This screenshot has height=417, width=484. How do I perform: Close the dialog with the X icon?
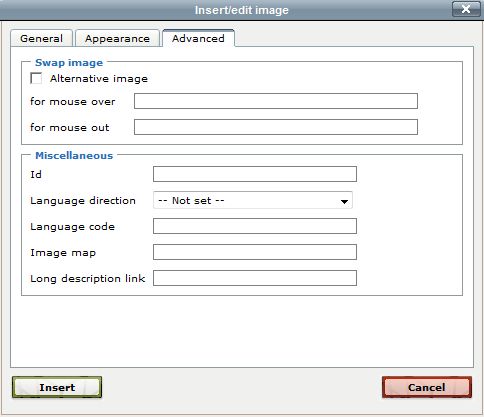click(466, 9)
